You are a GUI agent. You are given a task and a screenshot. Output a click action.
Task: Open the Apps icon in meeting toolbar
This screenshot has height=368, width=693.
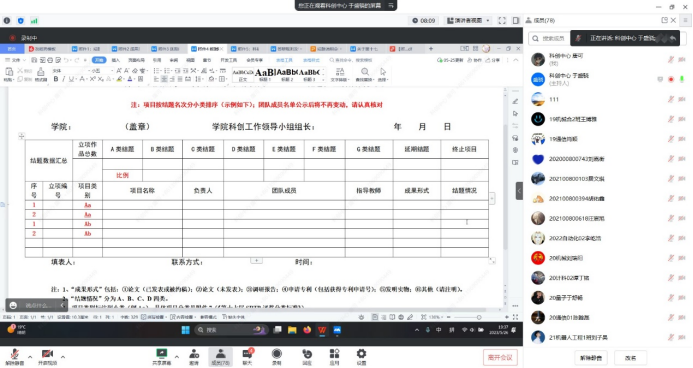click(x=334, y=356)
